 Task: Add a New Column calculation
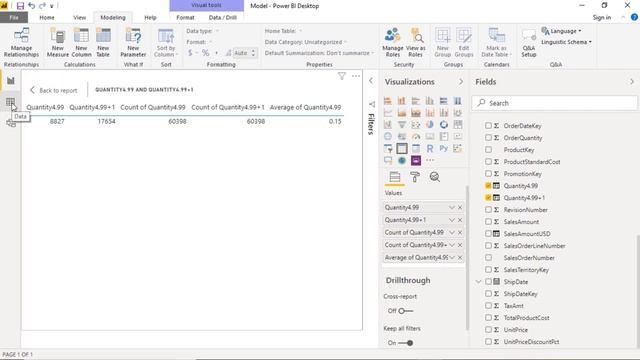coord(81,42)
